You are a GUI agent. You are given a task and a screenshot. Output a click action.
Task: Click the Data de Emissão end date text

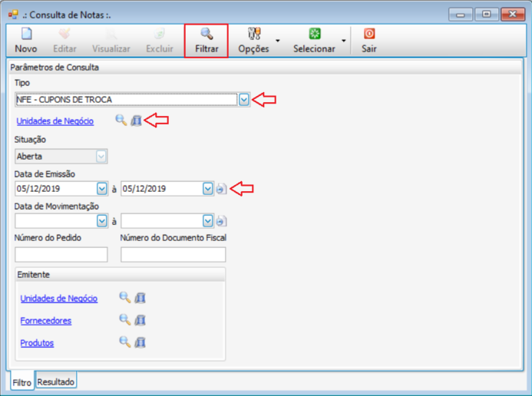(144, 189)
